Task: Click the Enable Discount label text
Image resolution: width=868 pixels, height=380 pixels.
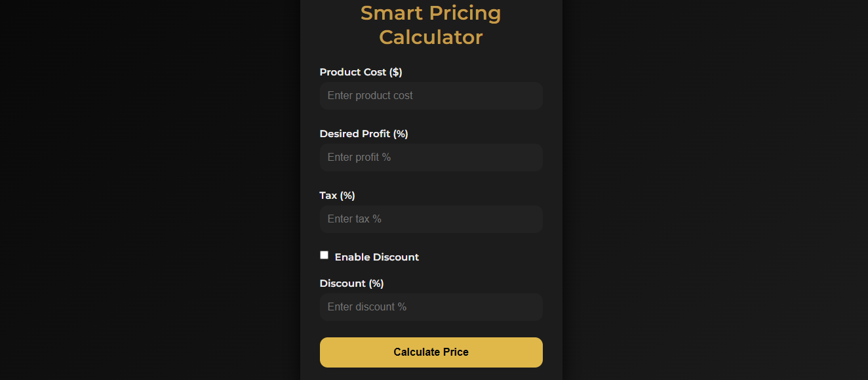Action: [376, 257]
